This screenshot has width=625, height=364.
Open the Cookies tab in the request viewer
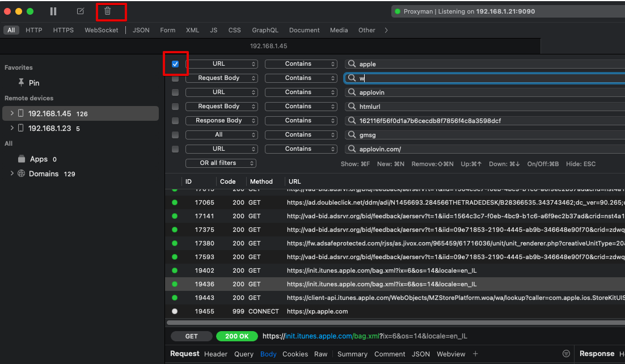click(x=295, y=354)
